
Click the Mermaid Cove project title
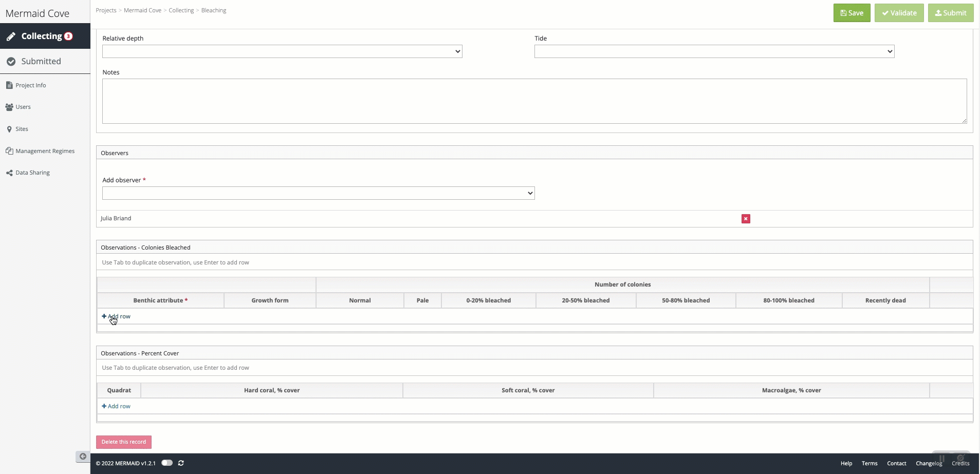click(x=38, y=13)
